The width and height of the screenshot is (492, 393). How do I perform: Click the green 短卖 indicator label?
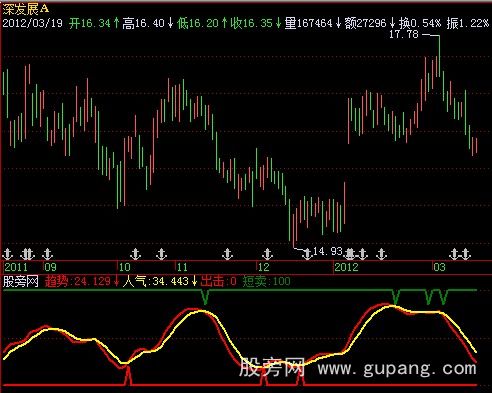254,282
